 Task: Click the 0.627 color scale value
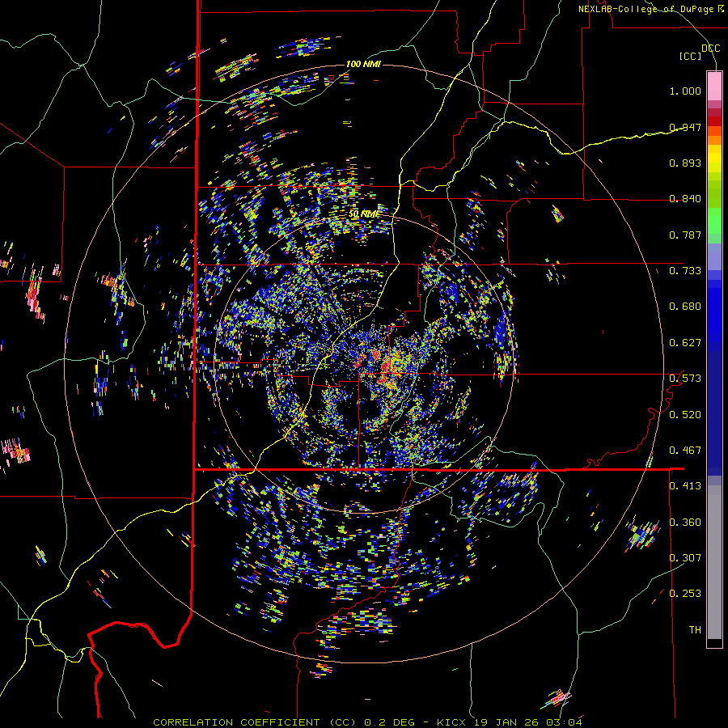(685, 343)
